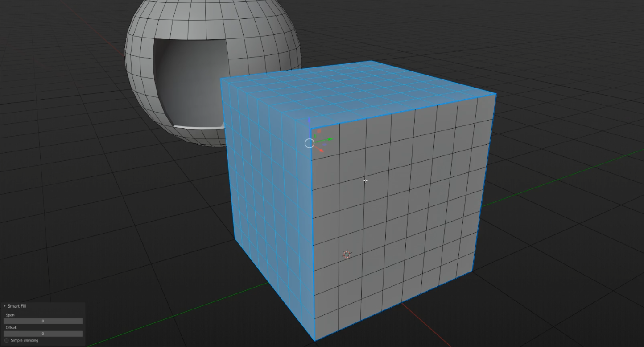
Task: Open the Smart Fill panel header
Action: point(18,306)
